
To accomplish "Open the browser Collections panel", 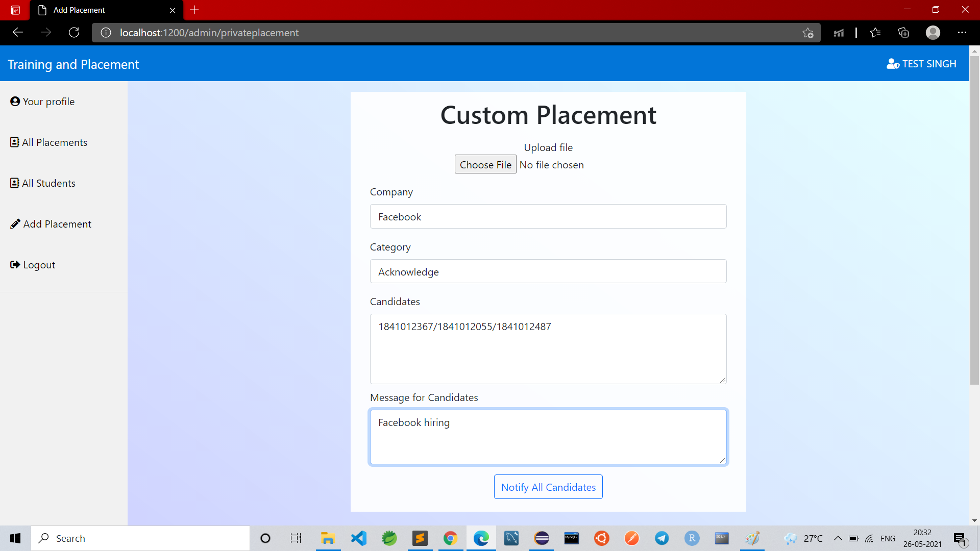I will [903, 32].
